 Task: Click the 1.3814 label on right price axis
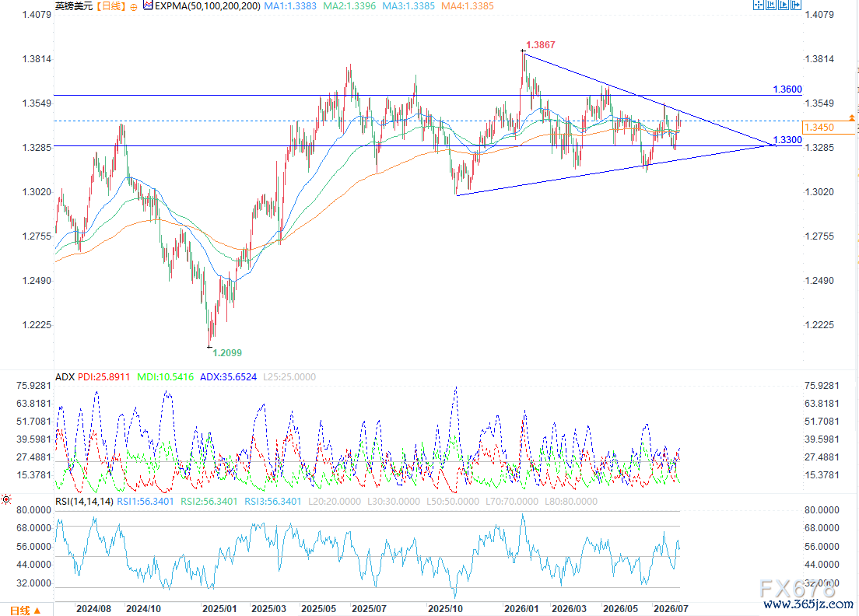point(819,58)
